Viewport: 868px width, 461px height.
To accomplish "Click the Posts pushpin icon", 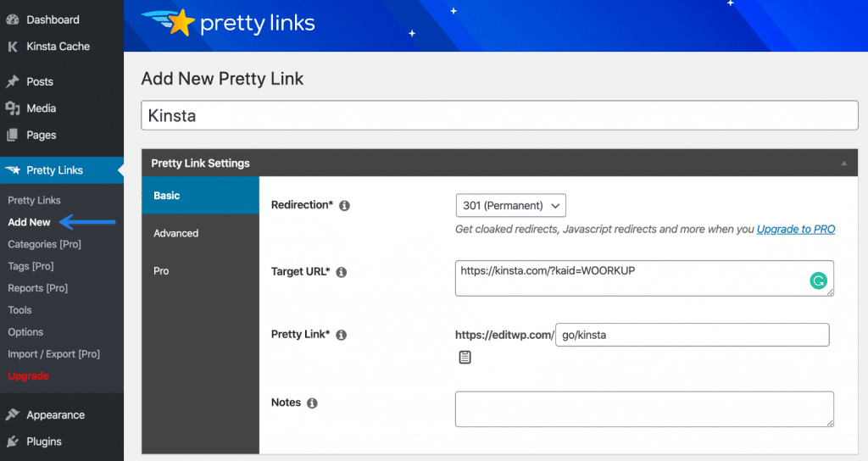I will tap(12, 81).
